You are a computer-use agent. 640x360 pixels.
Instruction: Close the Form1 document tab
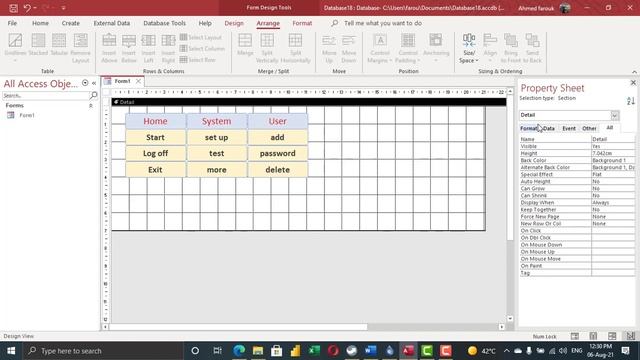(138, 81)
